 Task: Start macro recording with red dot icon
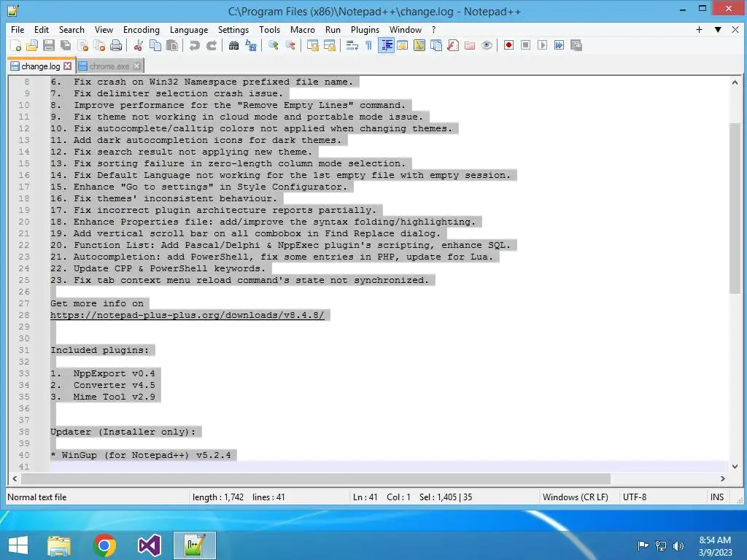508,45
